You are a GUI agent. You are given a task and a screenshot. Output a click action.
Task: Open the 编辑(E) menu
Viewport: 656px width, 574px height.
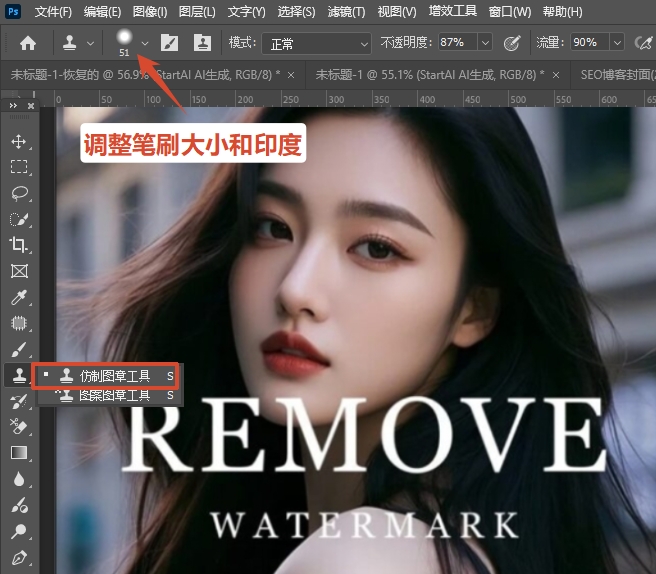[x=102, y=11]
